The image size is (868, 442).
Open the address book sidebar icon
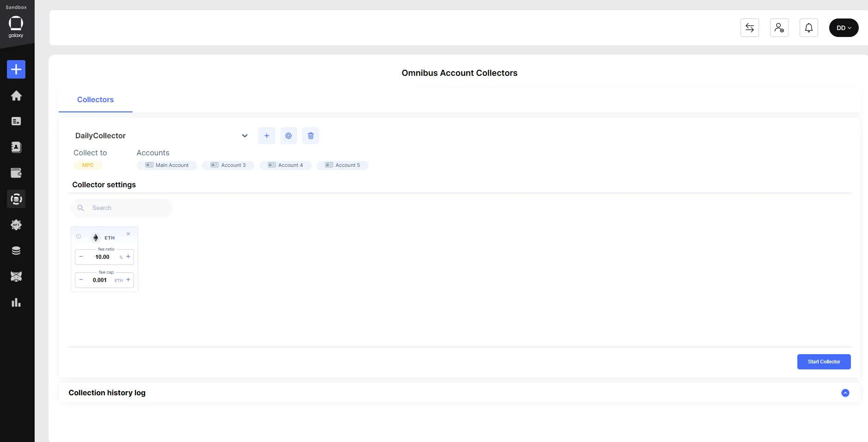tap(16, 147)
